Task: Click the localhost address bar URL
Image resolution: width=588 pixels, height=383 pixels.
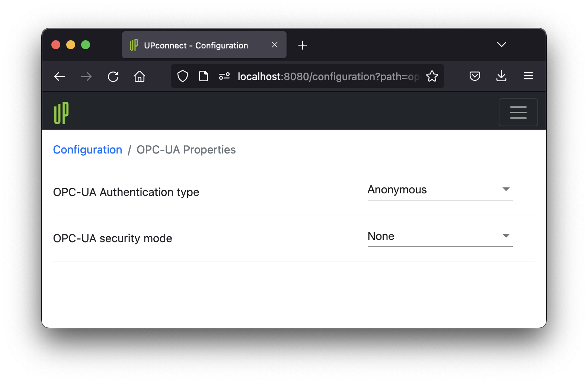Action: 327,77
